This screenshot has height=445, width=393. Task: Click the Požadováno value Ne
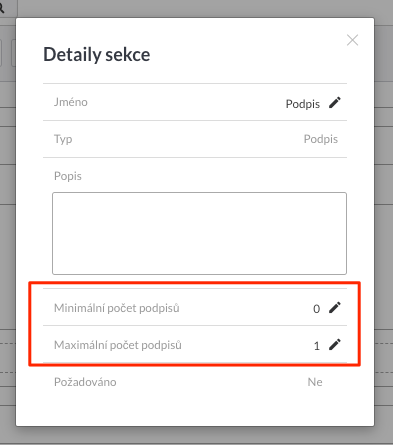(x=315, y=382)
